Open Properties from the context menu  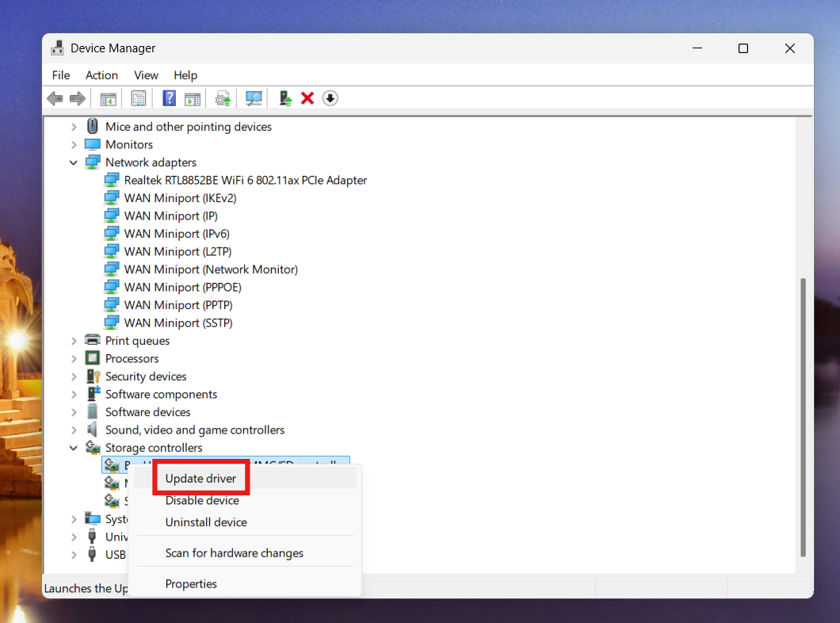coord(191,583)
